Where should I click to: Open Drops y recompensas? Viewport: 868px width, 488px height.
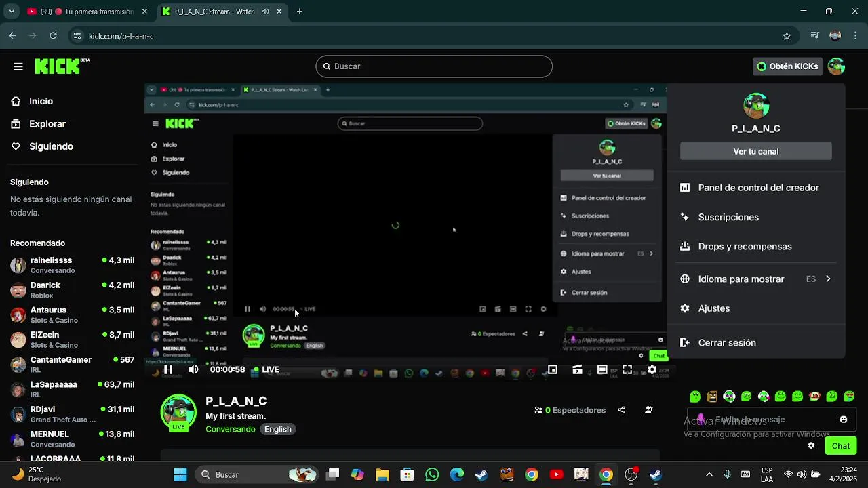[755, 247]
